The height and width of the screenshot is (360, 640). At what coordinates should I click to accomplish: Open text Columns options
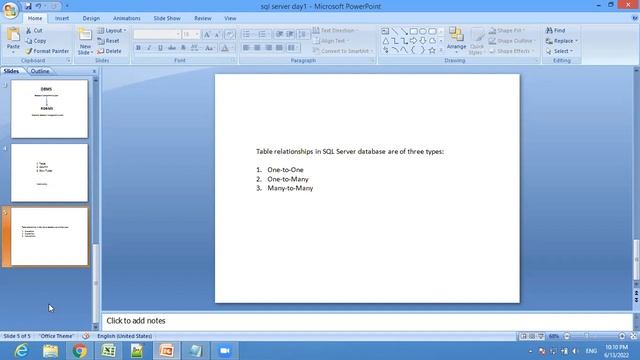[x=292, y=48]
